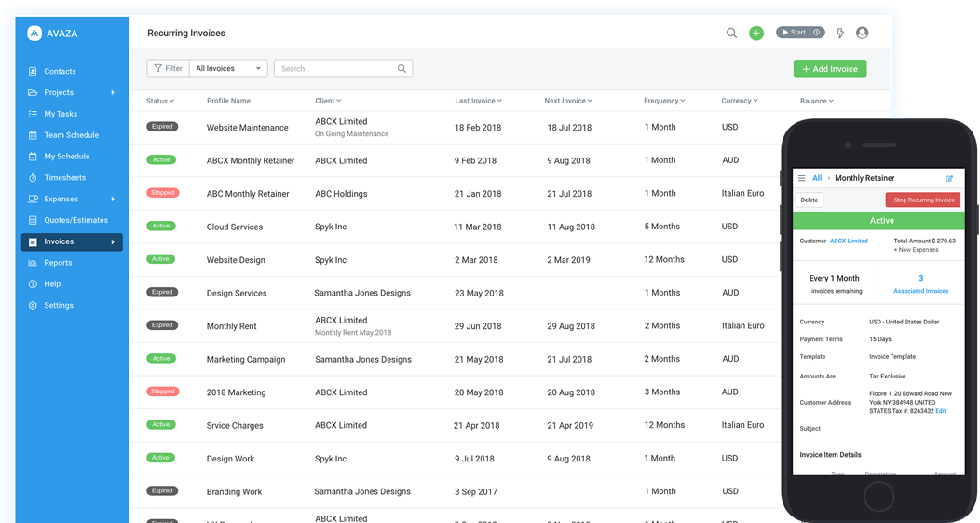Click the Quotes/Estimates calculator icon

pyautogui.click(x=33, y=220)
